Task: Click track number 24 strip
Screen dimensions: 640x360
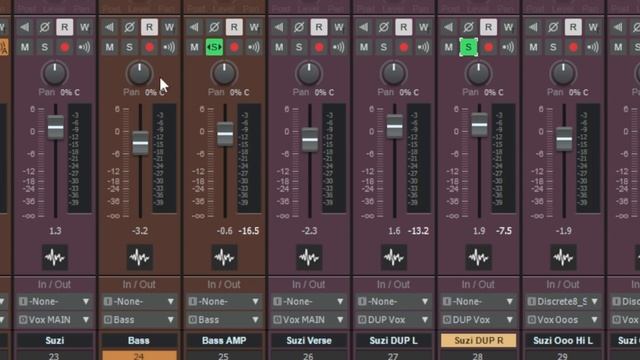Action: click(139, 356)
